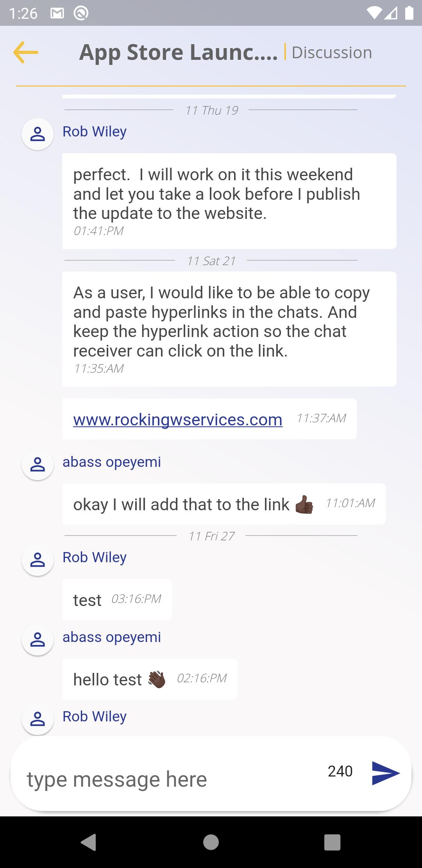This screenshot has width=422, height=868.
Task: Open the www.rockingwservices.com link
Action: coord(178,420)
